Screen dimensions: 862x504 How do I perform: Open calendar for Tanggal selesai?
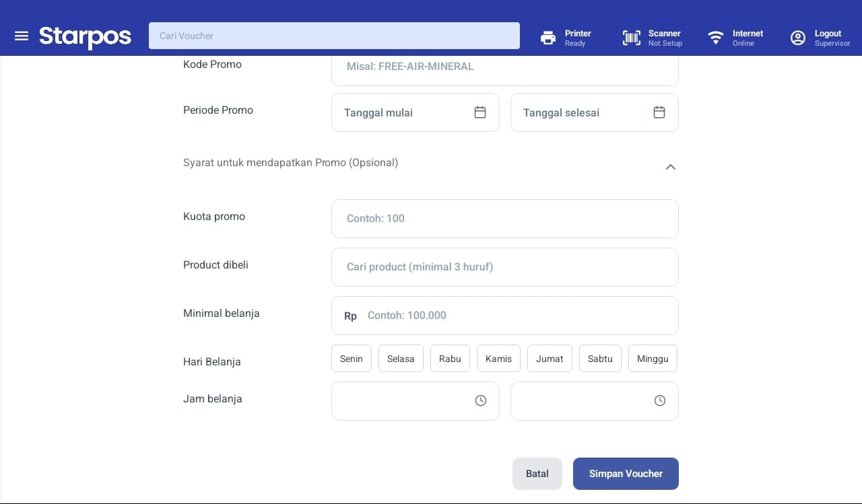659,112
